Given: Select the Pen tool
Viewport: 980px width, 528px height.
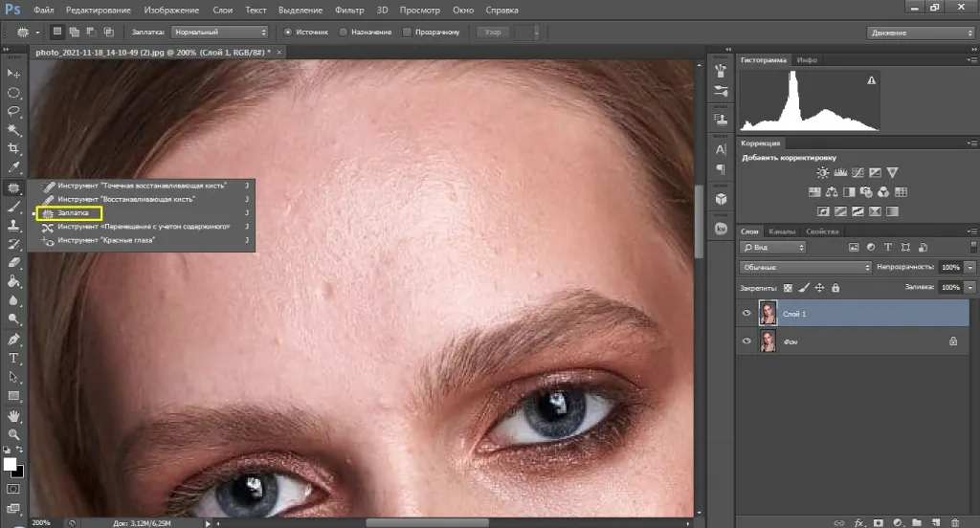Looking at the screenshot, I should [x=13, y=340].
